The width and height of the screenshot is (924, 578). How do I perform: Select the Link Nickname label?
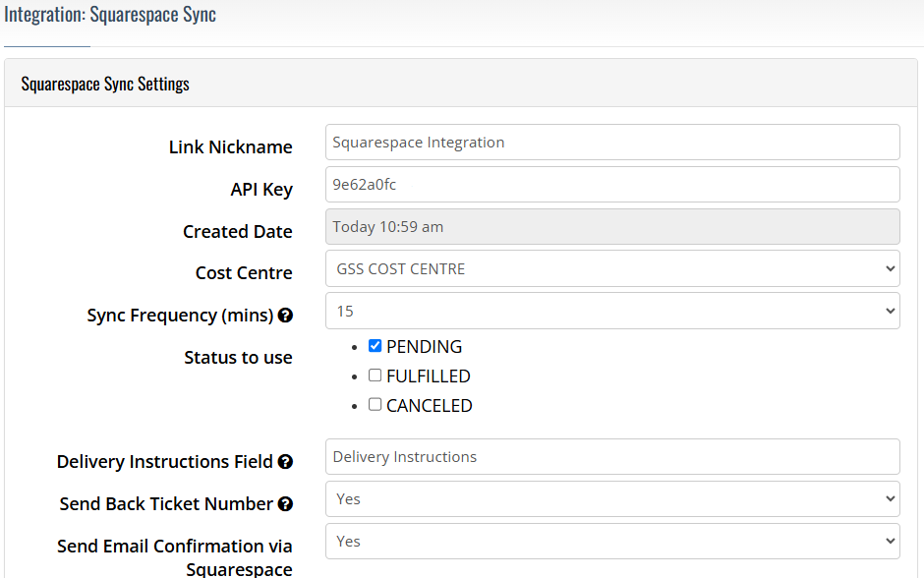pyautogui.click(x=230, y=146)
